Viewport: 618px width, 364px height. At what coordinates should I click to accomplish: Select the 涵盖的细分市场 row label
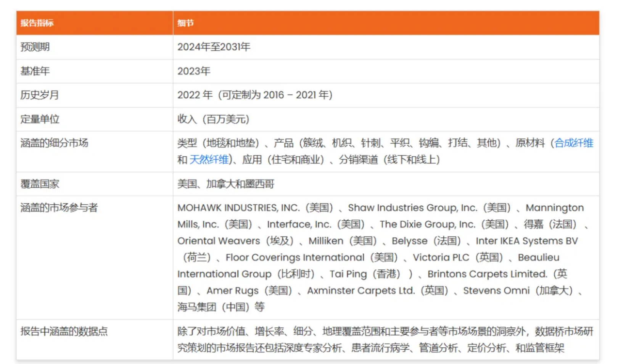coord(54,143)
